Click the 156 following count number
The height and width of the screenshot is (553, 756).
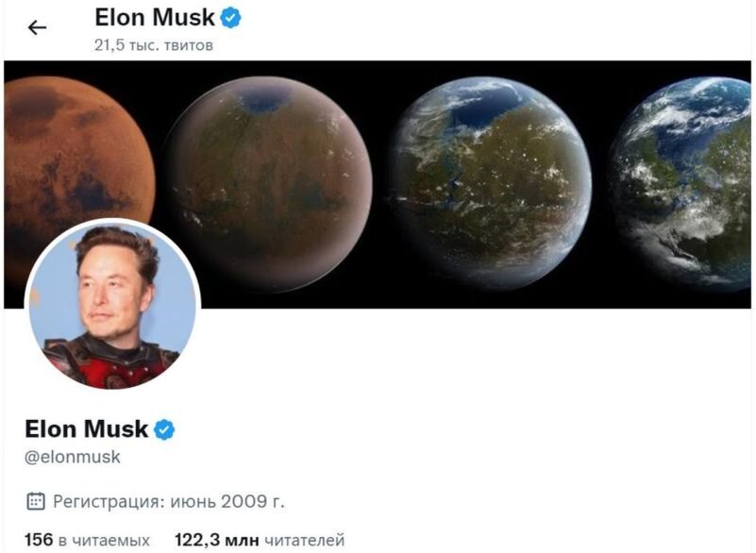[39, 540]
